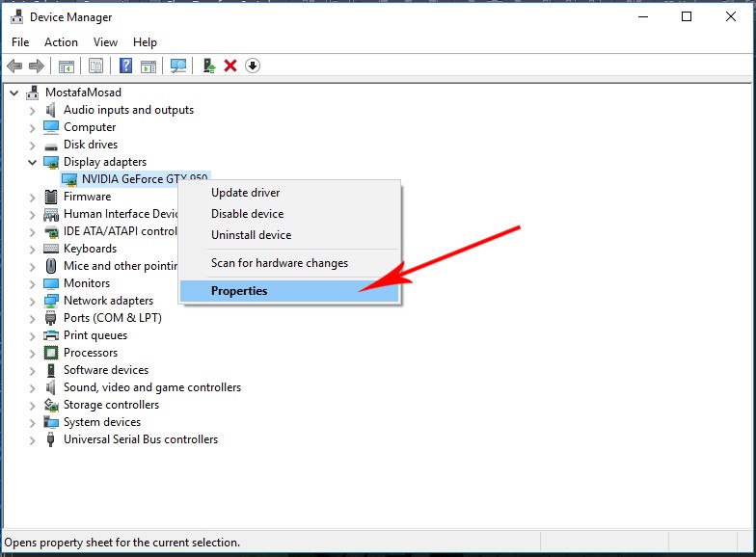Choose Uninstall device from context menu
This screenshot has height=557, width=756.
(x=289, y=235)
